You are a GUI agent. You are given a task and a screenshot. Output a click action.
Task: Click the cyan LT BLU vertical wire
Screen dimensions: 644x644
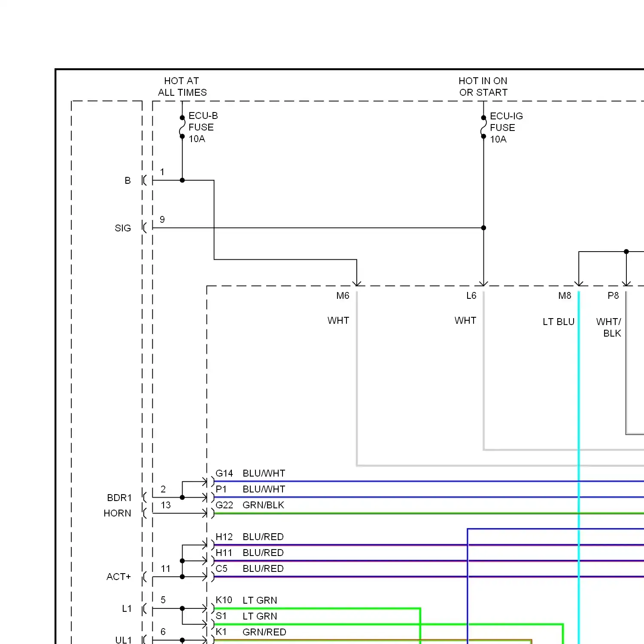(579, 468)
